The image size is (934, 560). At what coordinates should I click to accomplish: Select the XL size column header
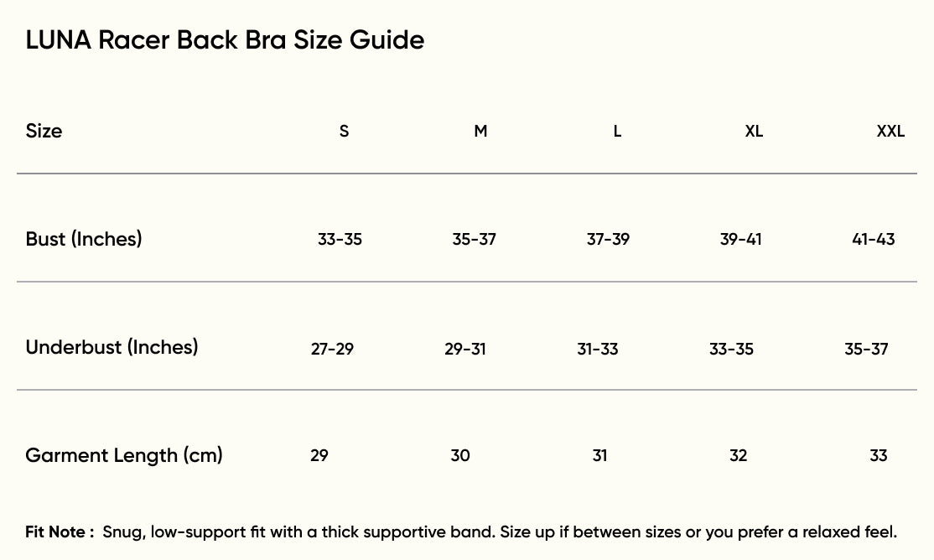(754, 132)
